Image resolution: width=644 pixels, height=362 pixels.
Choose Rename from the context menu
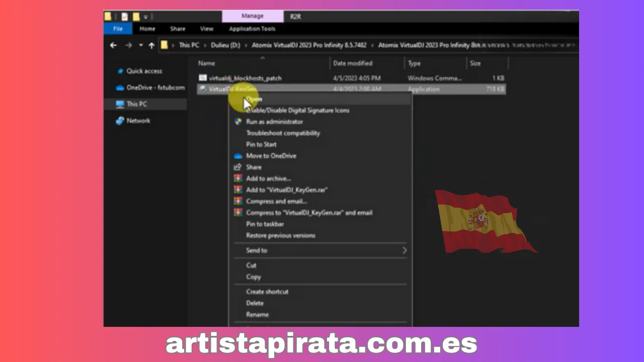257,314
